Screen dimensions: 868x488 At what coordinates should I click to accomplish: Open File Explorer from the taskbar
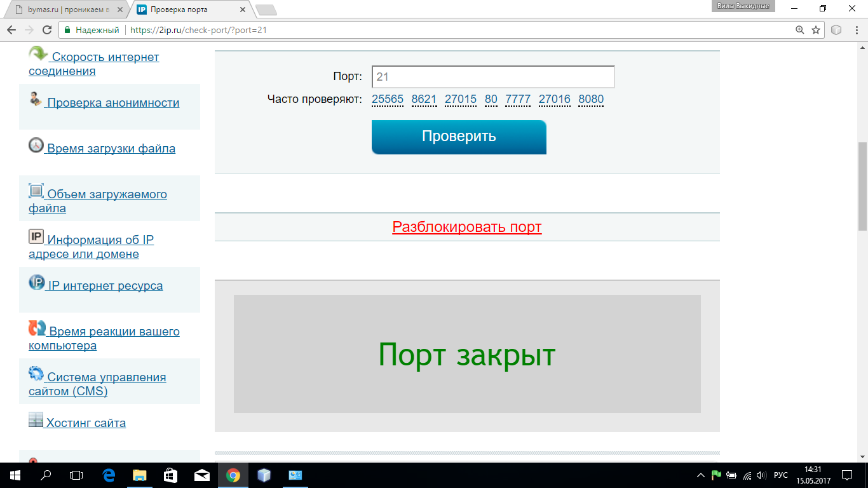tap(140, 475)
